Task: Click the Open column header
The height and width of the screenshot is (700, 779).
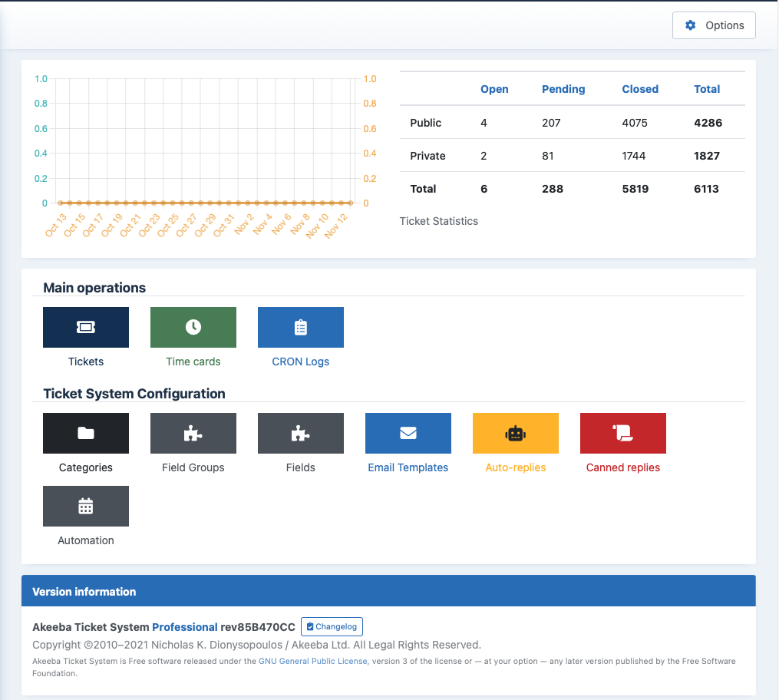Action: [x=494, y=89]
